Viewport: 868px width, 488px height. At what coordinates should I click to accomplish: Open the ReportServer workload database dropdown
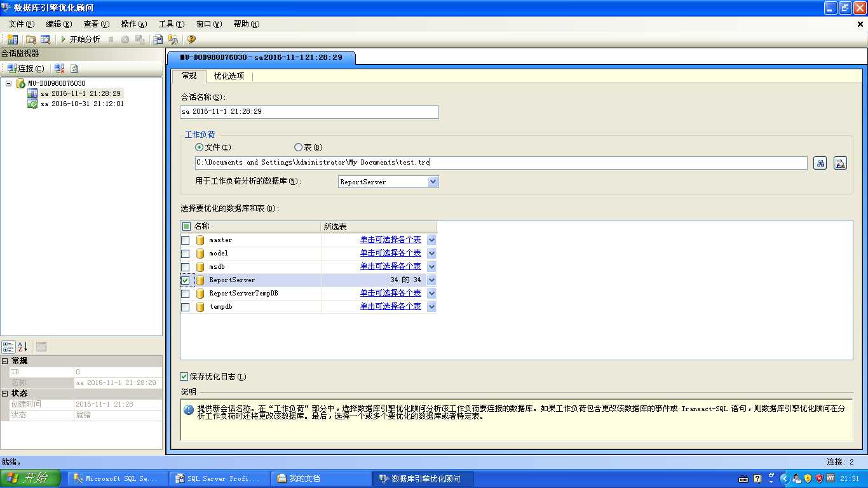[x=433, y=182]
